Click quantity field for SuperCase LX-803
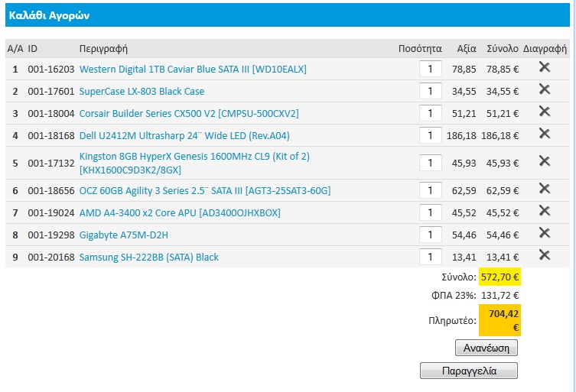The width and height of the screenshot is (576, 392). point(430,91)
